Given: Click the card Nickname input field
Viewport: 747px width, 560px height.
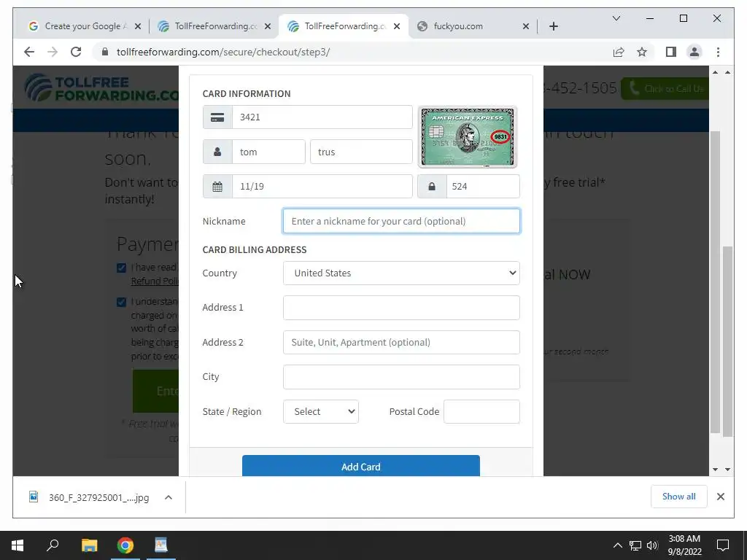Looking at the screenshot, I should click(402, 221).
